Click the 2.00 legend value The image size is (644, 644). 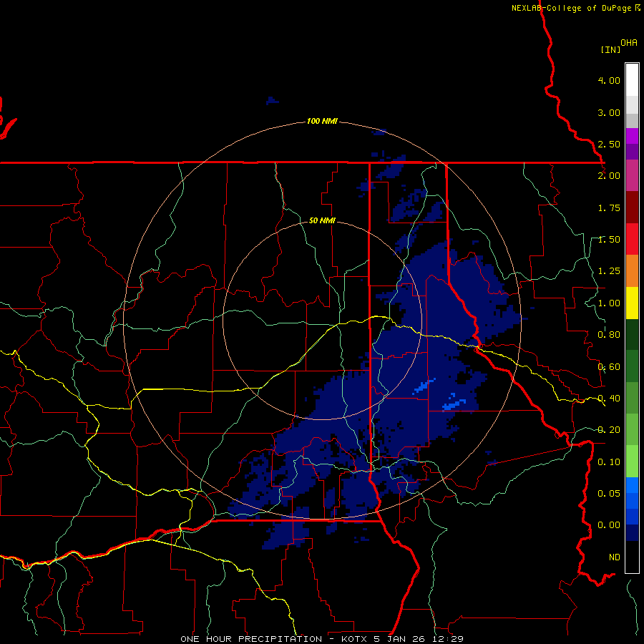pyautogui.click(x=609, y=176)
